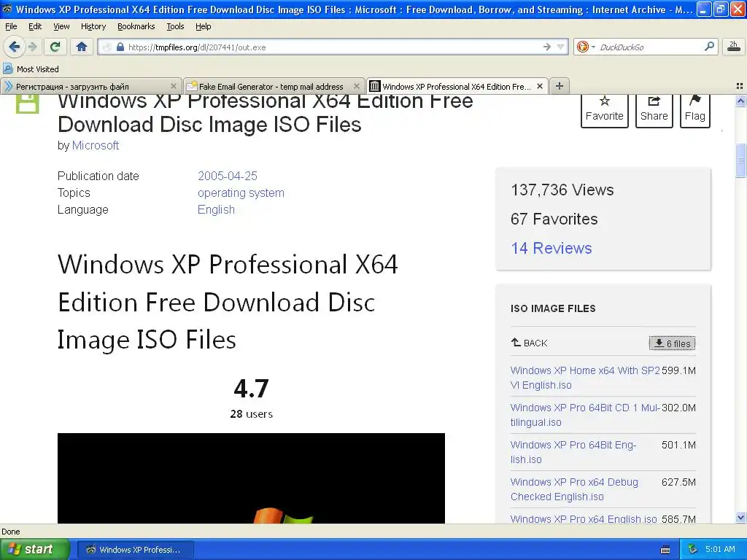Viewport: 747px width, 560px height.
Task: Open the 14 Reviews link
Action: click(x=551, y=248)
